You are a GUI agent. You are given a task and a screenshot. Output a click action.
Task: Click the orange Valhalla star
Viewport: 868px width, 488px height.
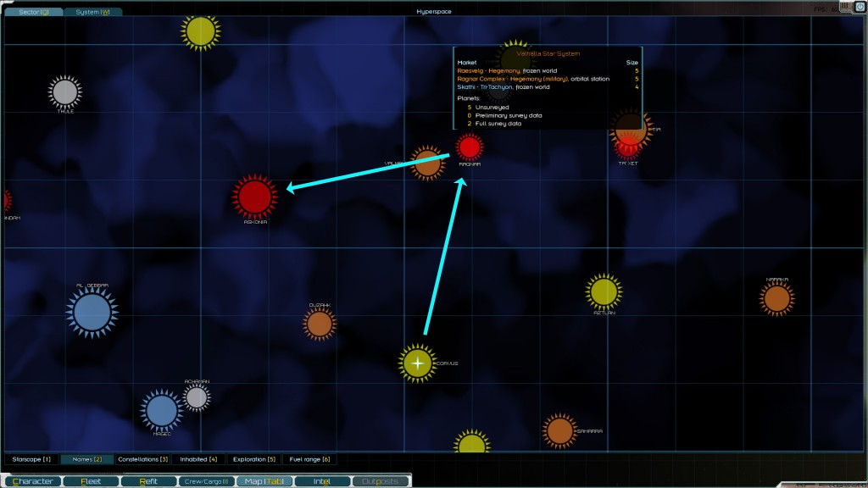(427, 164)
